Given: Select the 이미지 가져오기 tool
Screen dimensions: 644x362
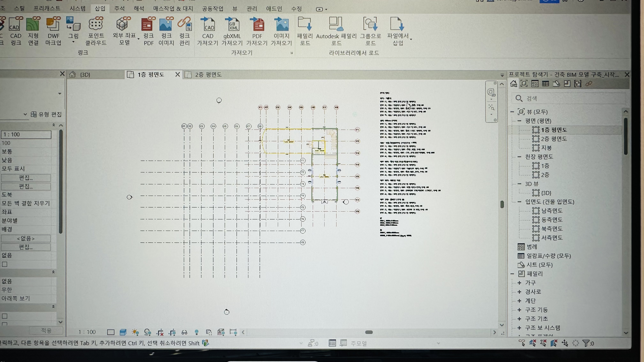Looking at the screenshot, I should point(281,31).
